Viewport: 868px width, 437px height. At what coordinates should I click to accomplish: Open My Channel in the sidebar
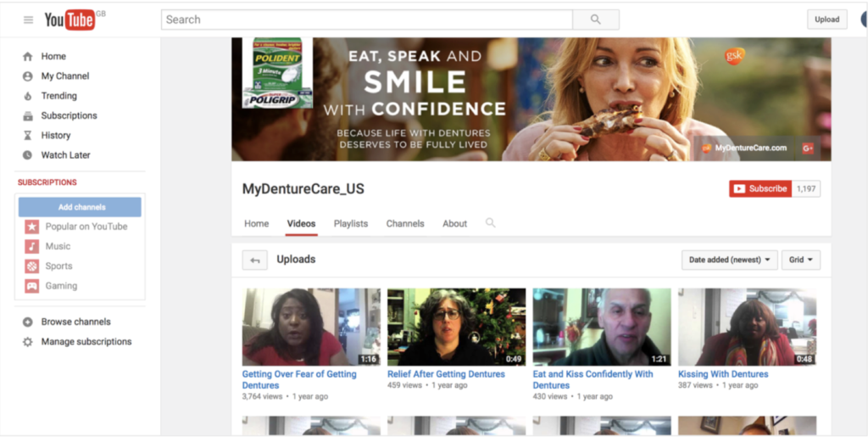pos(64,76)
